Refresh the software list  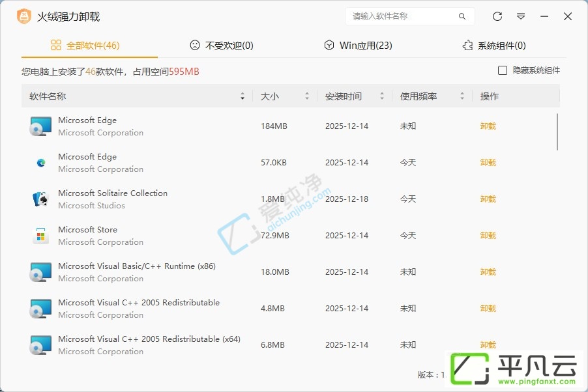(497, 16)
